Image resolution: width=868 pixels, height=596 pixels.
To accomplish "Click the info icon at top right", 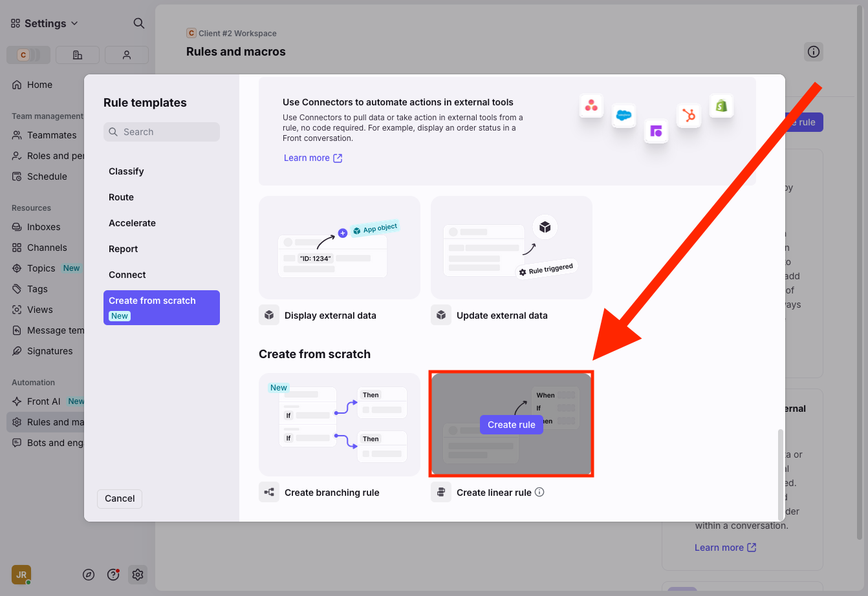I will tap(813, 52).
